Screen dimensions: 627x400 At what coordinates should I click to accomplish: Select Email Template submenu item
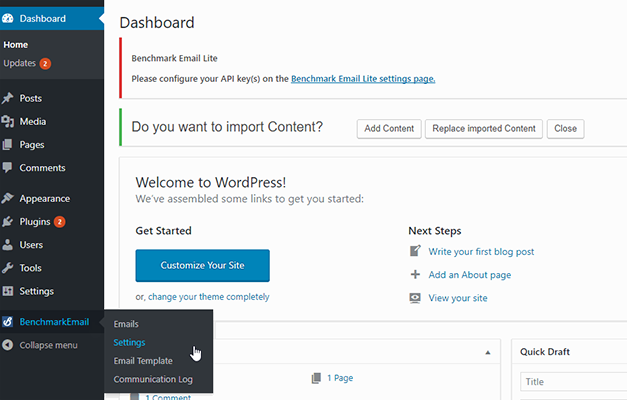point(143,361)
